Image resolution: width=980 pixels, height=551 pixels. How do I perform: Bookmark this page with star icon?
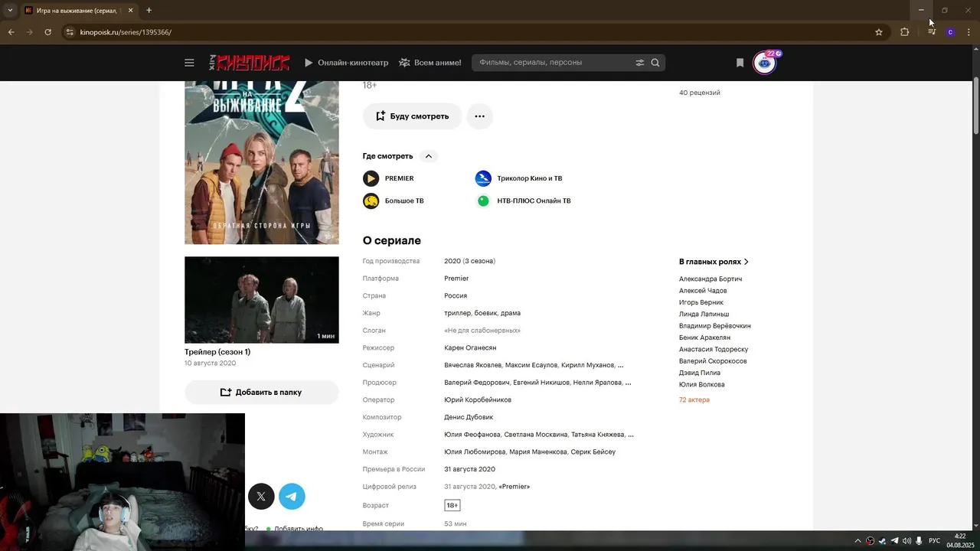tap(879, 32)
